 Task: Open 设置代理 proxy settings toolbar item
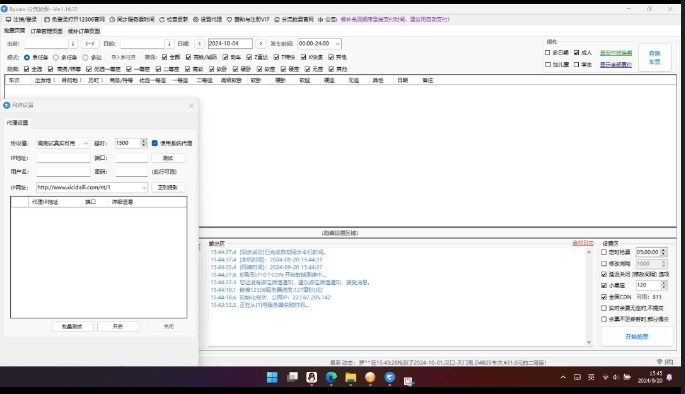208,19
